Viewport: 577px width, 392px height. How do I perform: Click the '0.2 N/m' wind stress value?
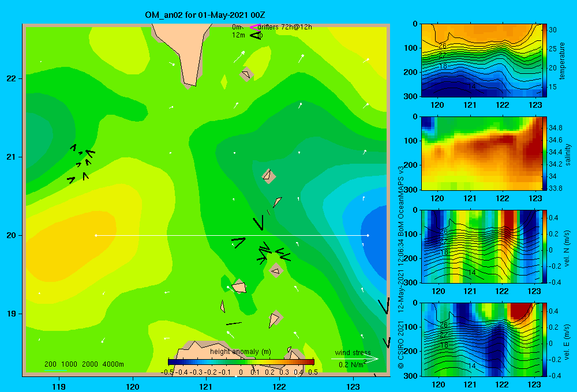(x=351, y=364)
